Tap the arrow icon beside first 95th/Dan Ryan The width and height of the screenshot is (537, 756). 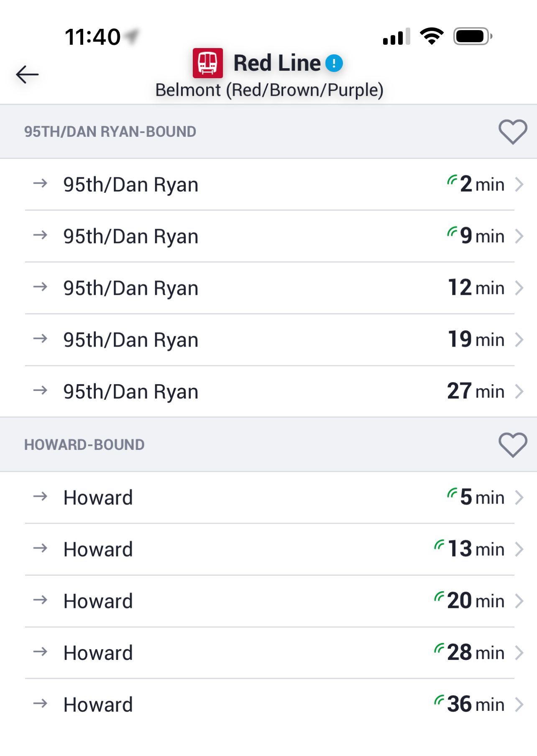coord(41,184)
